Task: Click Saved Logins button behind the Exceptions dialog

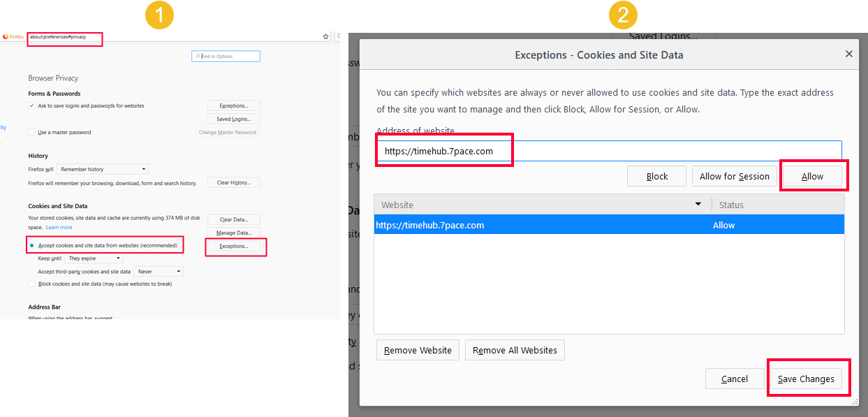Action: pos(663,36)
